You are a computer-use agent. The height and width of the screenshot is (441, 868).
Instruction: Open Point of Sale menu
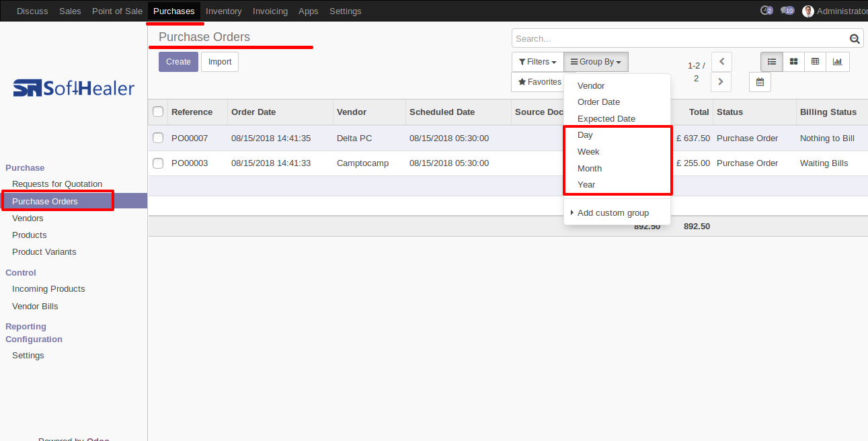pos(117,11)
